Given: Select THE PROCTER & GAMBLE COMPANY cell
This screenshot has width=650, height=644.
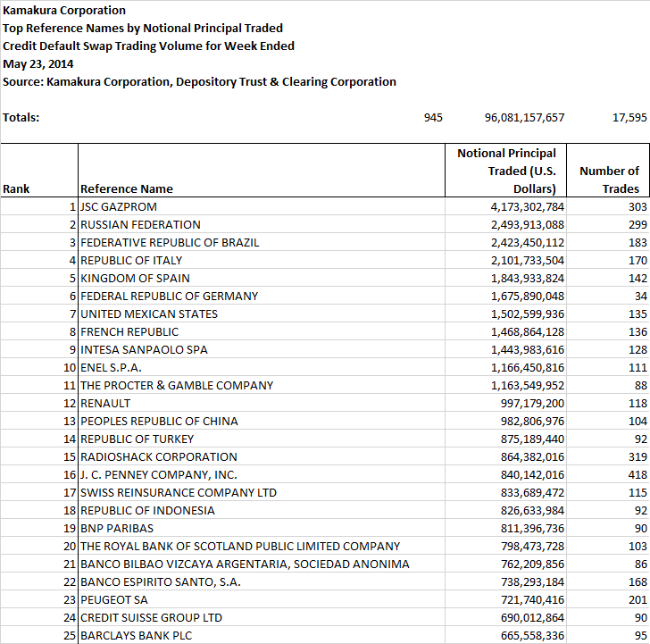Looking at the screenshot, I should pyautogui.click(x=262, y=385).
